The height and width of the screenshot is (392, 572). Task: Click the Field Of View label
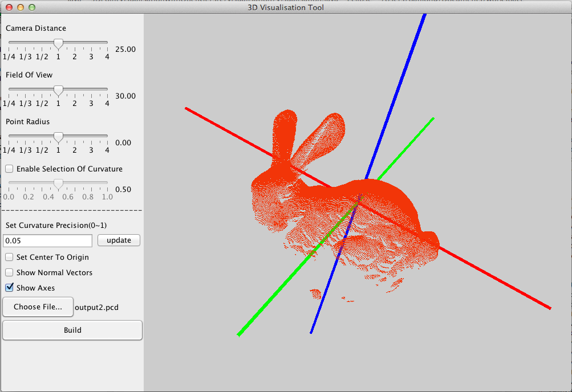(x=29, y=75)
